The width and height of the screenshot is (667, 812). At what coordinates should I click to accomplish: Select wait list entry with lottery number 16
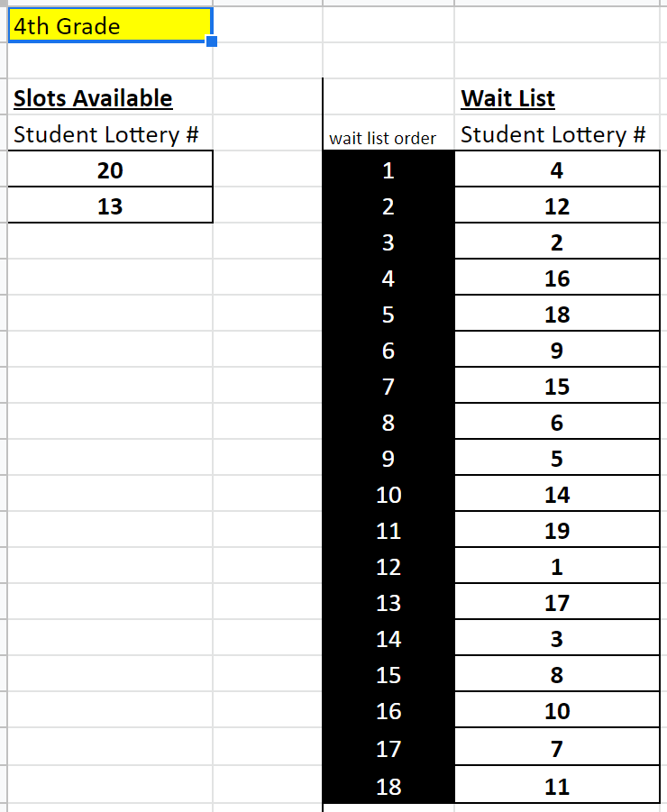point(556,278)
